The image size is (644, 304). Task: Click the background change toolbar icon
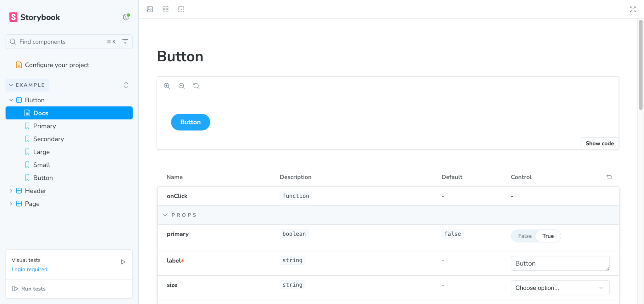(x=150, y=9)
